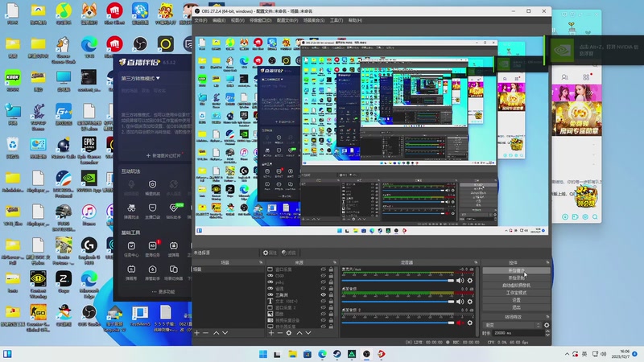Expand hidden system tray icons chevron
The height and width of the screenshot is (362, 644).
(567, 354)
